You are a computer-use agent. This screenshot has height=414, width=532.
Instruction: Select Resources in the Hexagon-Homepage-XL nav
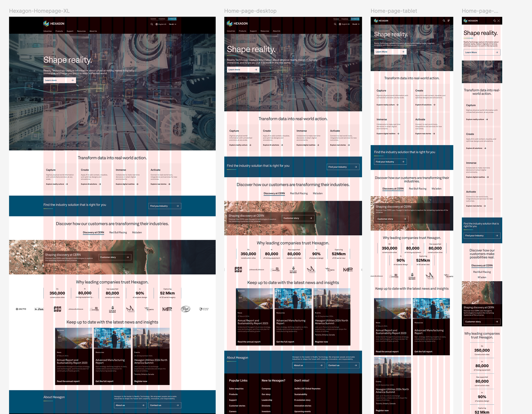coord(81,31)
